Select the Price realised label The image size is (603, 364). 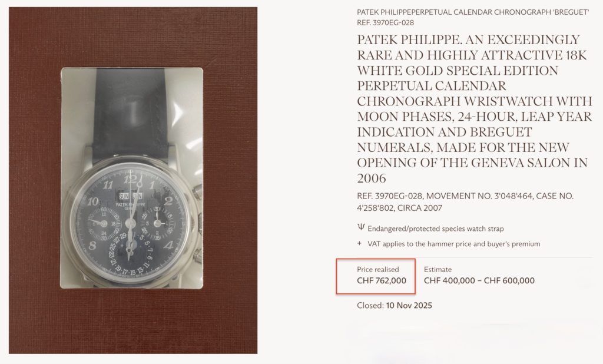tap(377, 270)
